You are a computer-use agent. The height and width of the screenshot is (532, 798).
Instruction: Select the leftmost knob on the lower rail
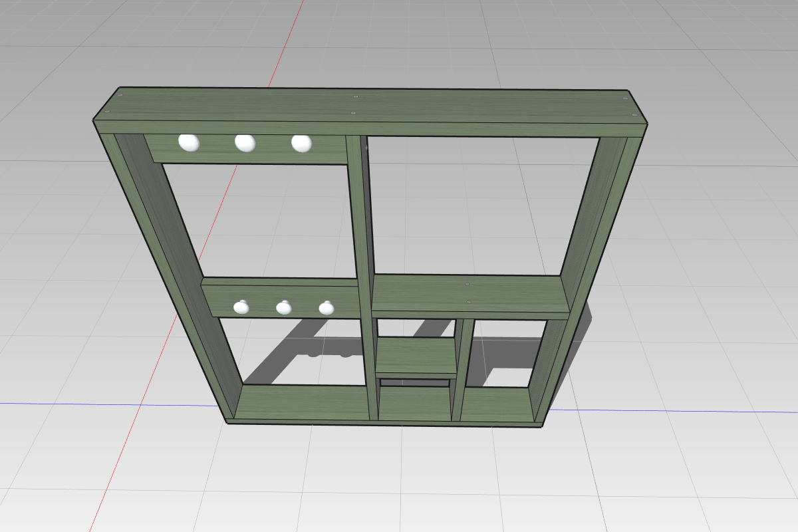coord(241,307)
